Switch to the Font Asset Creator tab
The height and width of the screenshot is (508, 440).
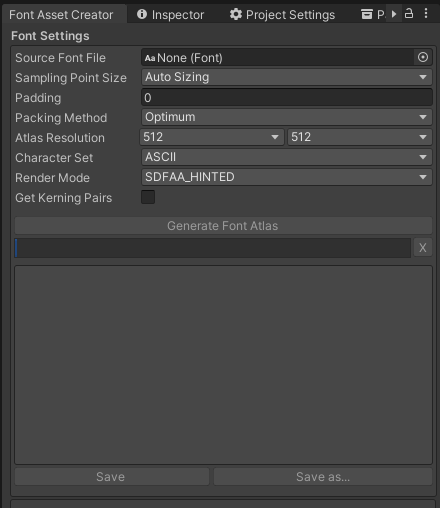pos(61,15)
